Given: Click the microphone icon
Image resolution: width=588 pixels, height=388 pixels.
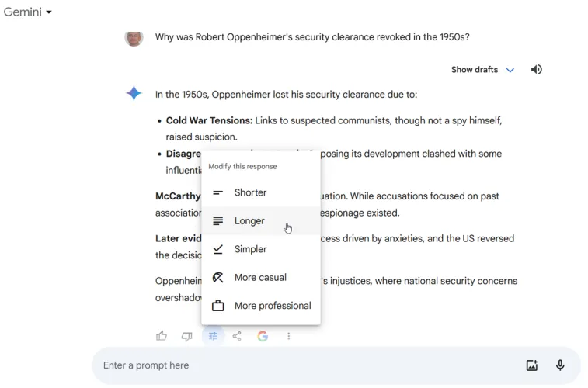Looking at the screenshot, I should [x=560, y=365].
